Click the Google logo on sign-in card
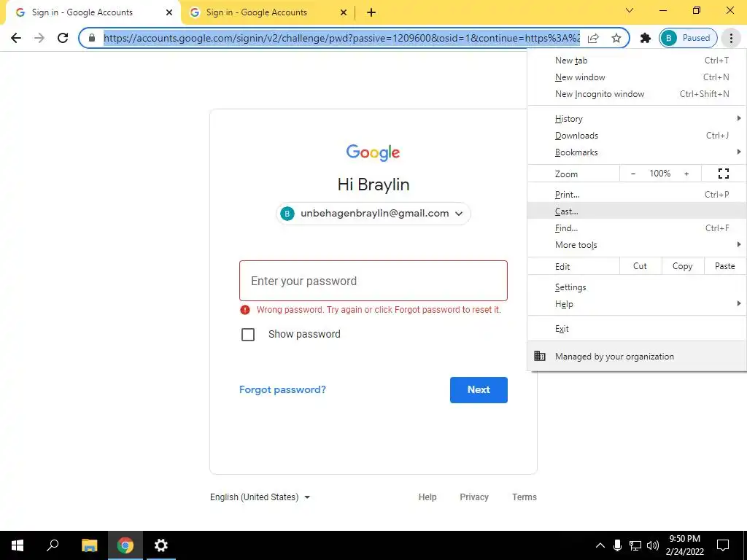The width and height of the screenshot is (747, 560). [x=373, y=152]
